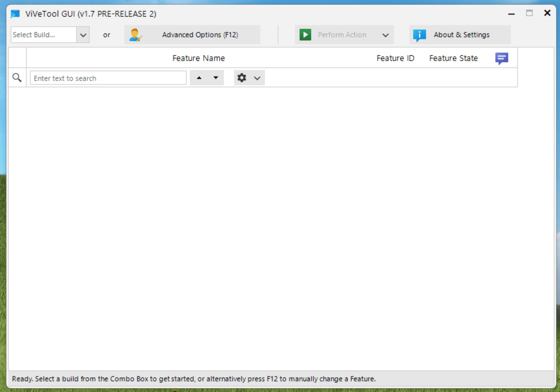The width and height of the screenshot is (560, 392).
Task: Minimize the ViVeTool GUI window
Action: [511, 14]
